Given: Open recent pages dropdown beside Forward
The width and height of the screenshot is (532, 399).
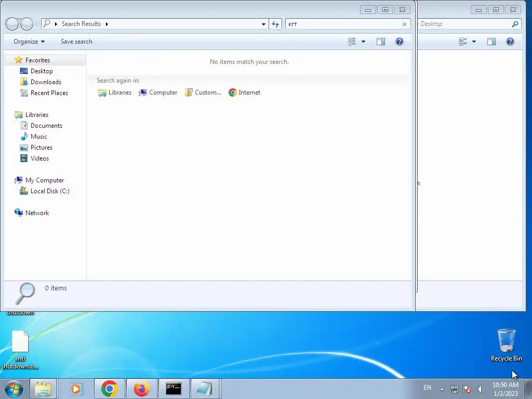Looking at the screenshot, I should pos(37,24).
